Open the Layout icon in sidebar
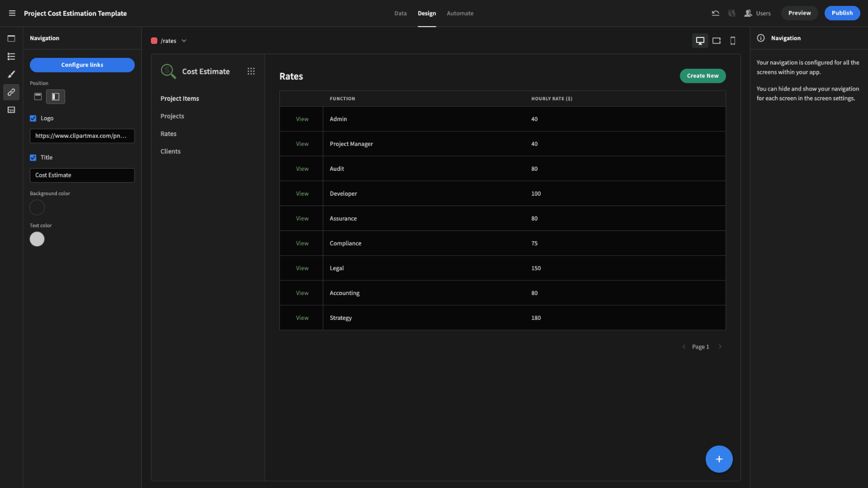The width and height of the screenshot is (868, 488). 11,110
